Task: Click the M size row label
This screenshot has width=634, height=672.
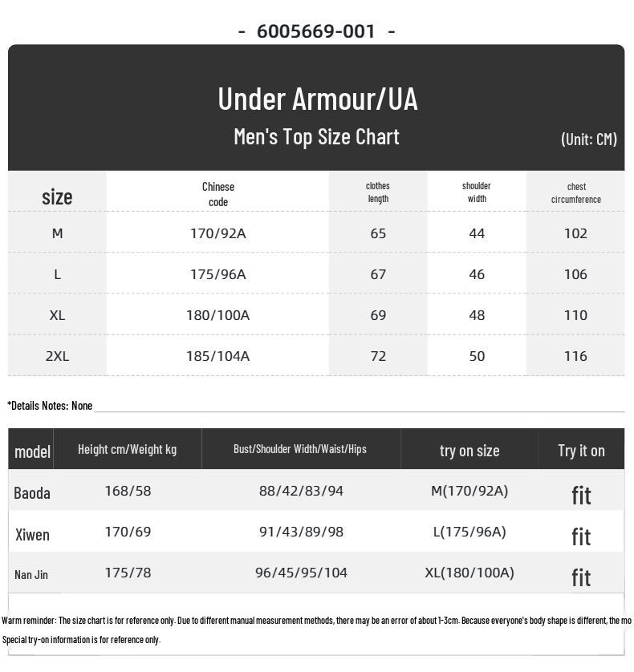Action: (57, 233)
